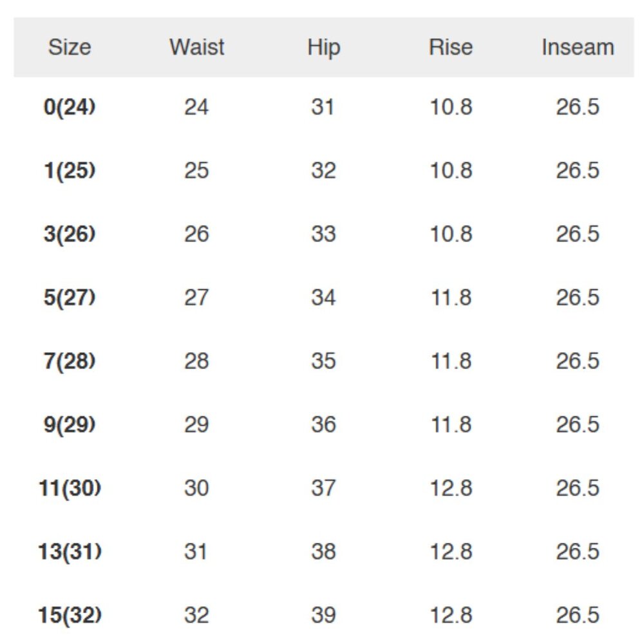The image size is (644, 644).
Task: Select the 0(24) size row label
Action: click(70, 107)
